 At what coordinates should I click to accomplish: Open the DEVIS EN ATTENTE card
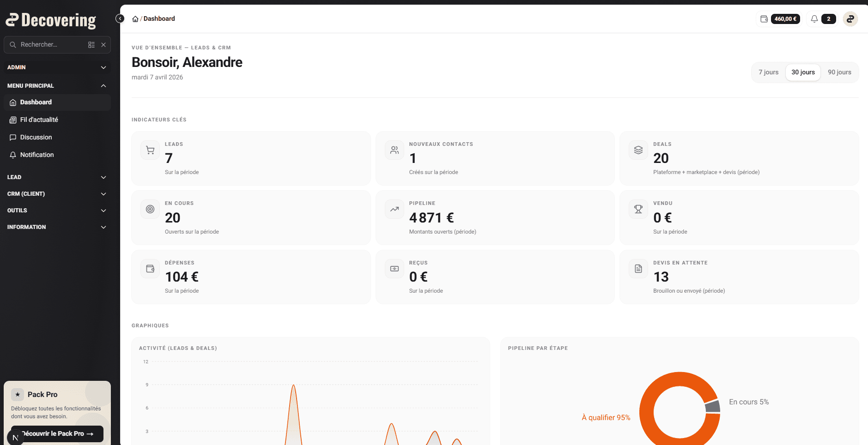739,277
